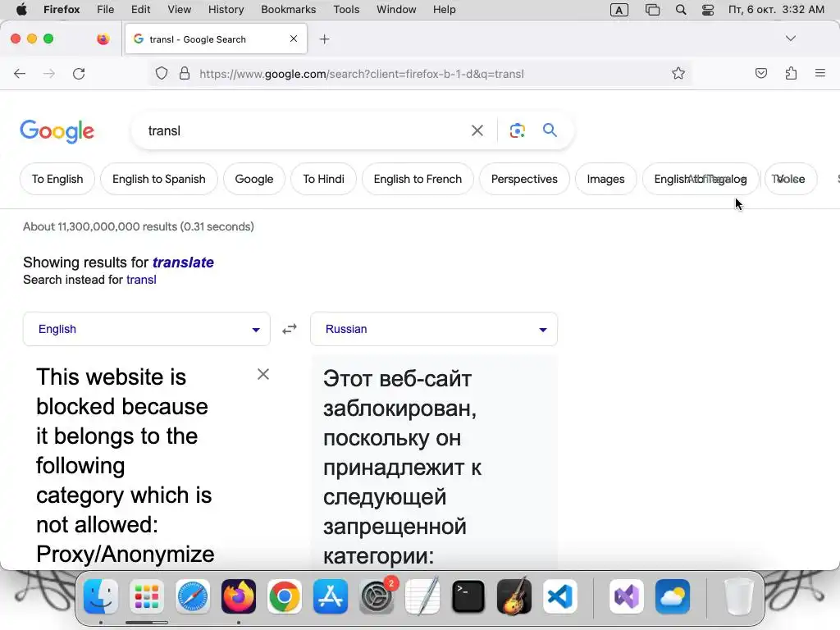Open keyboard input source menu

click(619, 10)
